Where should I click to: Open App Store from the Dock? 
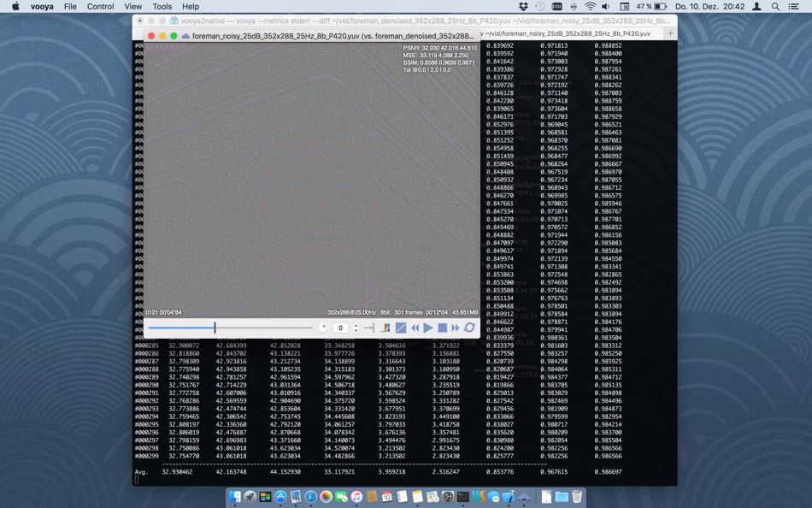280,497
